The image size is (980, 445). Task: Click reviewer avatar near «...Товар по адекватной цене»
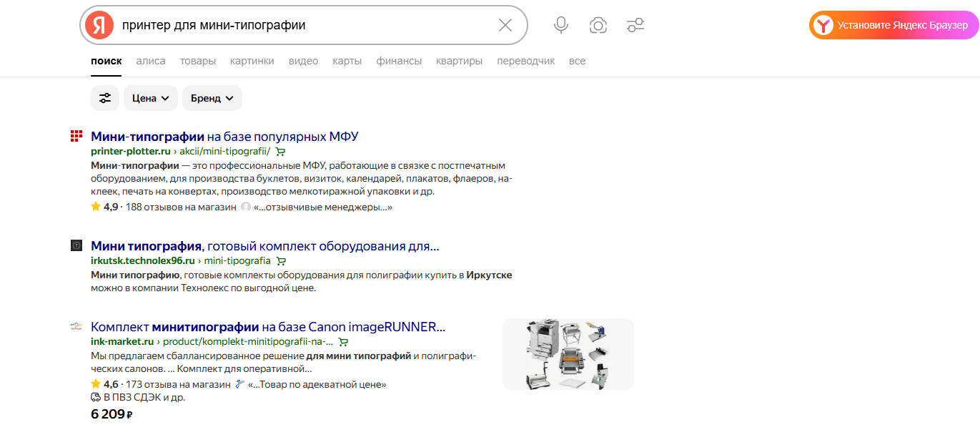pos(239,384)
